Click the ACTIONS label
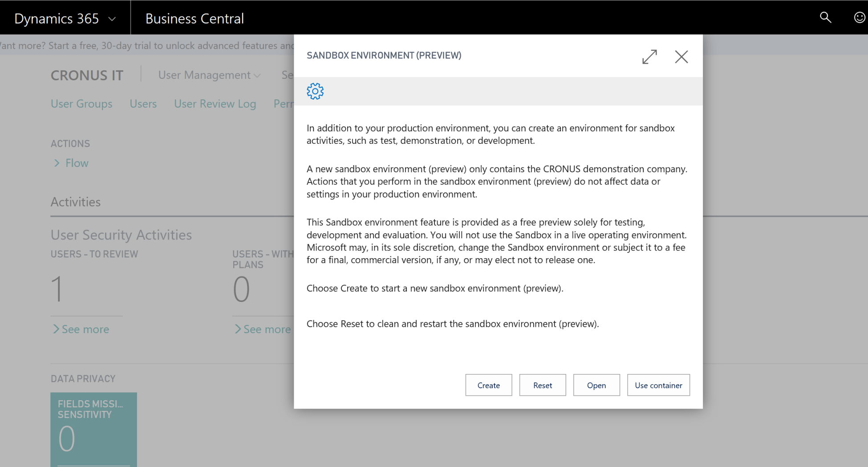The image size is (868, 467). [70, 143]
